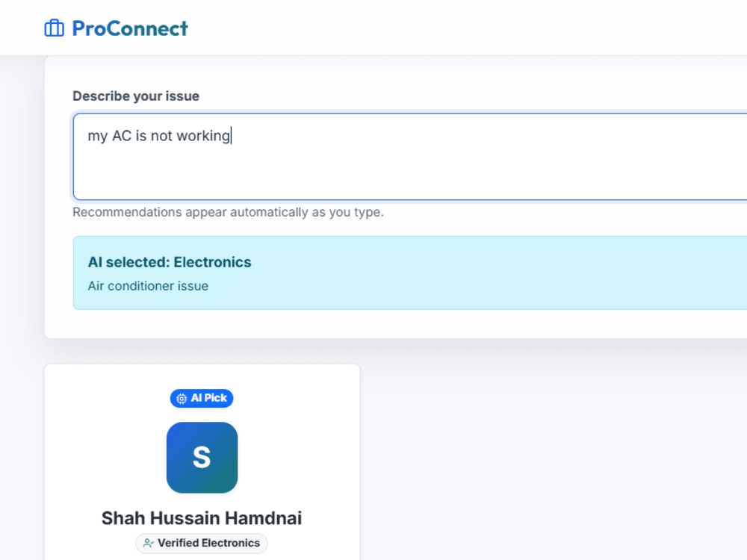Open Shah Hussain Hamdnai's profile name

pos(202,518)
